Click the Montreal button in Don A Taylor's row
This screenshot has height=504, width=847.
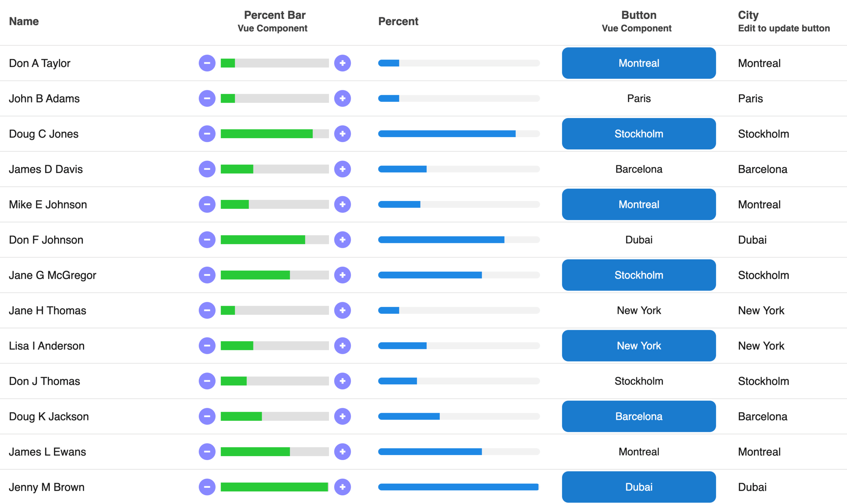[x=639, y=63]
